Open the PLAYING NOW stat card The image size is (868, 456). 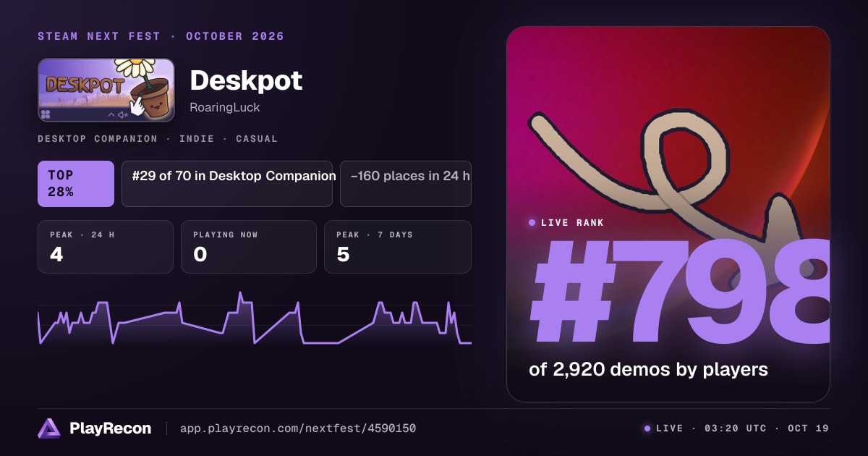pos(249,247)
